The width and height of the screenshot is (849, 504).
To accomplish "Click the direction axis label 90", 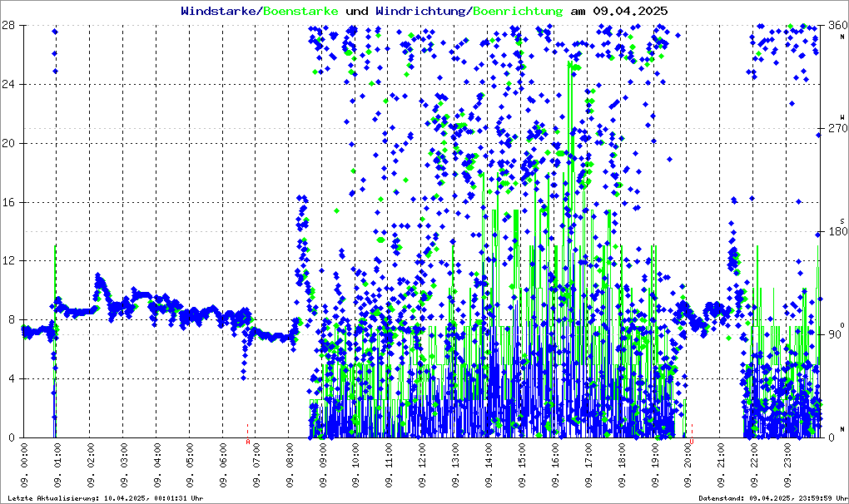I will [836, 334].
